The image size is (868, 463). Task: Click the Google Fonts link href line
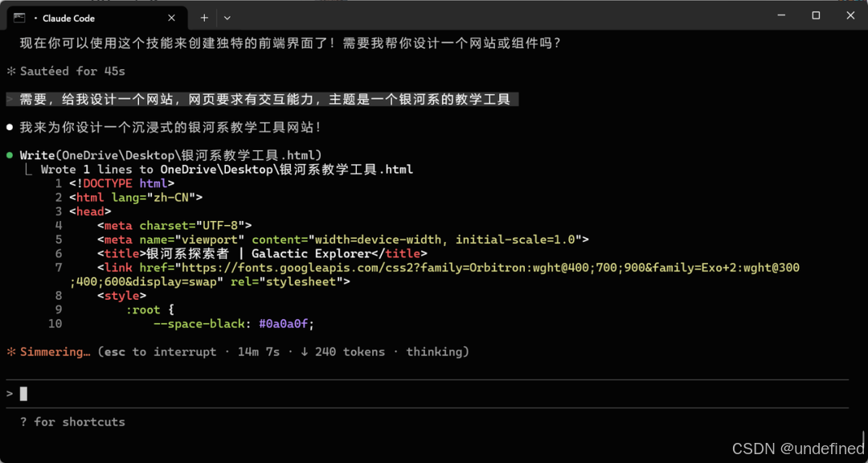[448, 268]
